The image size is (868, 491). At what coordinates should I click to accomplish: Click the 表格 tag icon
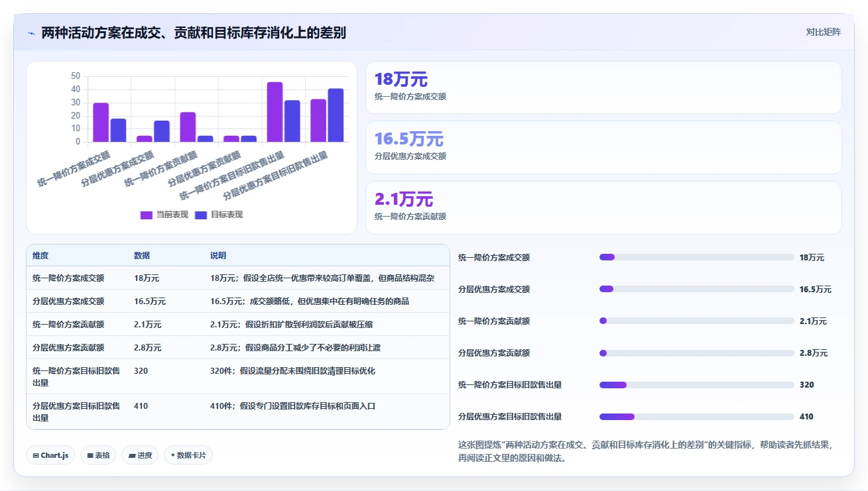(90, 455)
